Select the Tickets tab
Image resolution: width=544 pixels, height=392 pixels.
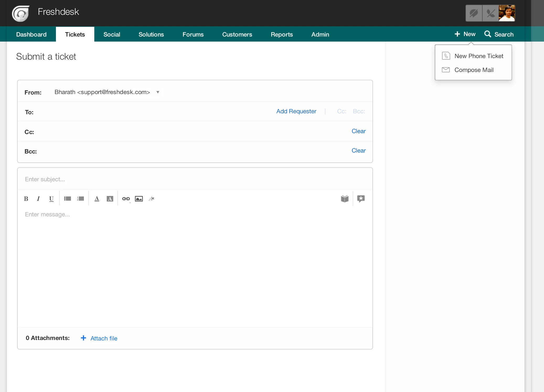pos(75,34)
